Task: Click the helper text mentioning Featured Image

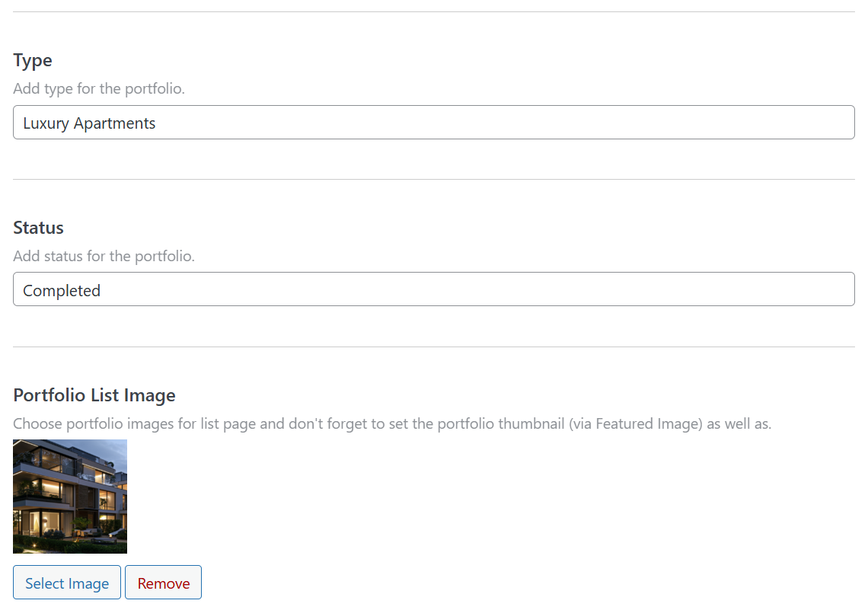Action: 391,423
